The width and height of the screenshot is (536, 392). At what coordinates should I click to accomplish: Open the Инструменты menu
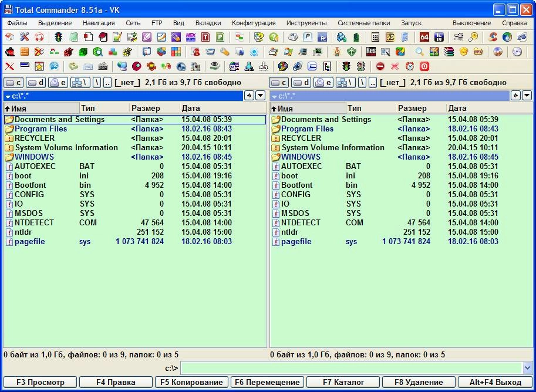tap(306, 23)
